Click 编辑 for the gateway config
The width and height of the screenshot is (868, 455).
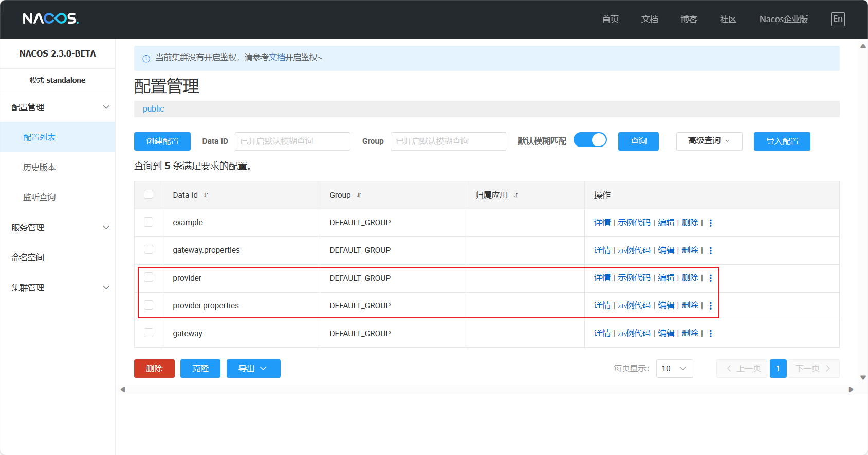pos(667,333)
